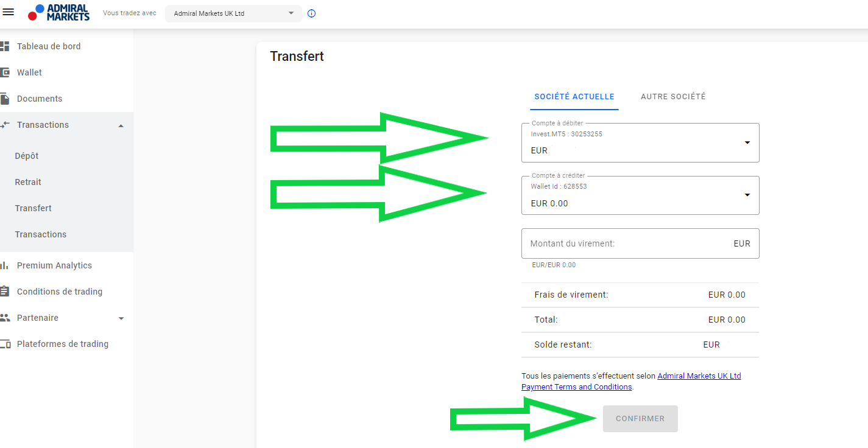Select the SOCIÉTÉ ACTUELLE tab

point(574,96)
